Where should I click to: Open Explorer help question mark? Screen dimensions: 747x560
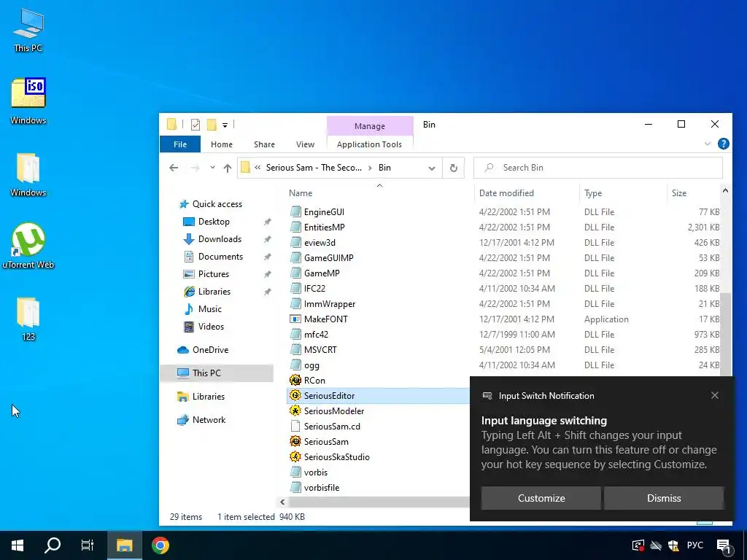click(723, 144)
